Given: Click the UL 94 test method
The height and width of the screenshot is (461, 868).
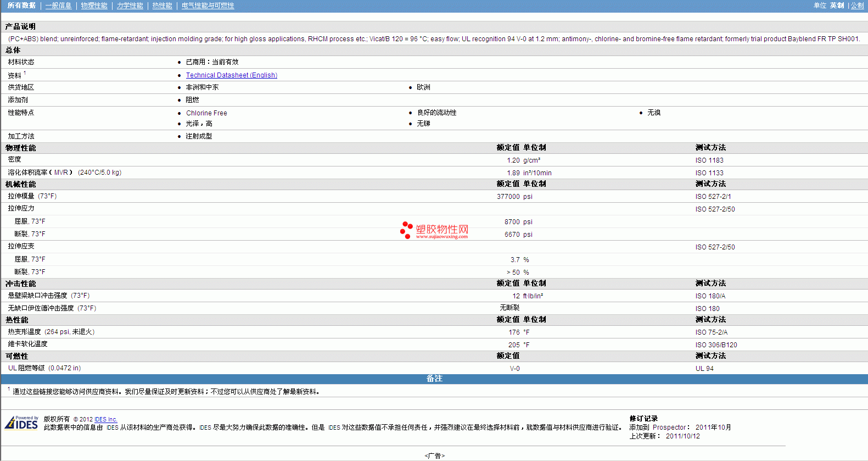Looking at the screenshot, I should (x=704, y=369).
